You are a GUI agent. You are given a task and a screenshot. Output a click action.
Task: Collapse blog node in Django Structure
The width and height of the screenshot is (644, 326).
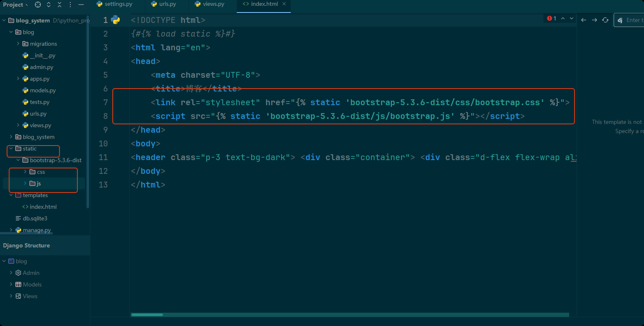pyautogui.click(x=4, y=261)
